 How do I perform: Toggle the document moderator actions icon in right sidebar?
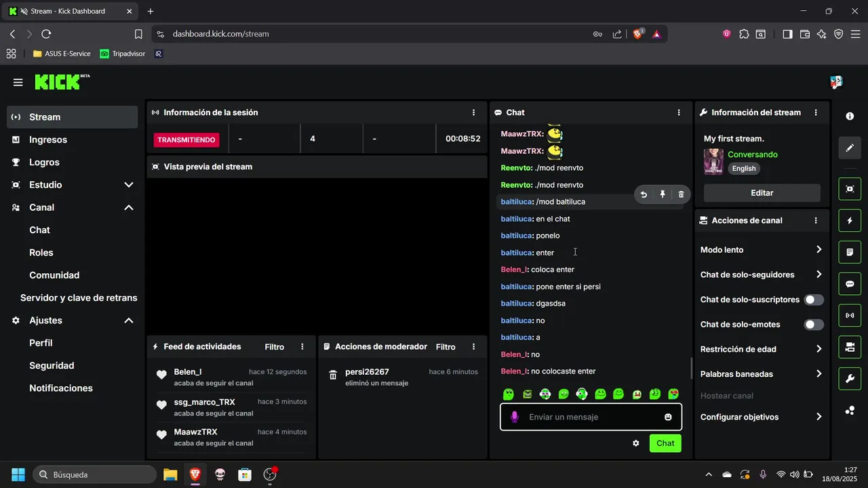point(850,252)
